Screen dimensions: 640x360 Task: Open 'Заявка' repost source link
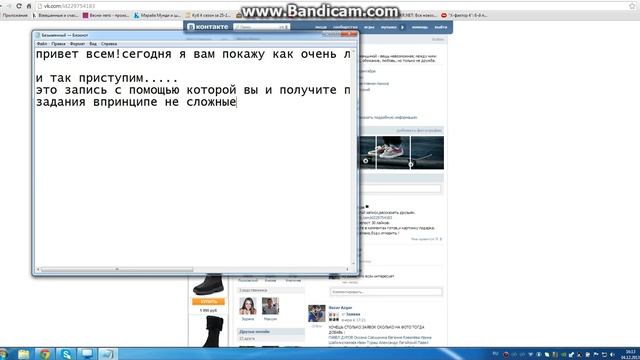click(x=353, y=314)
